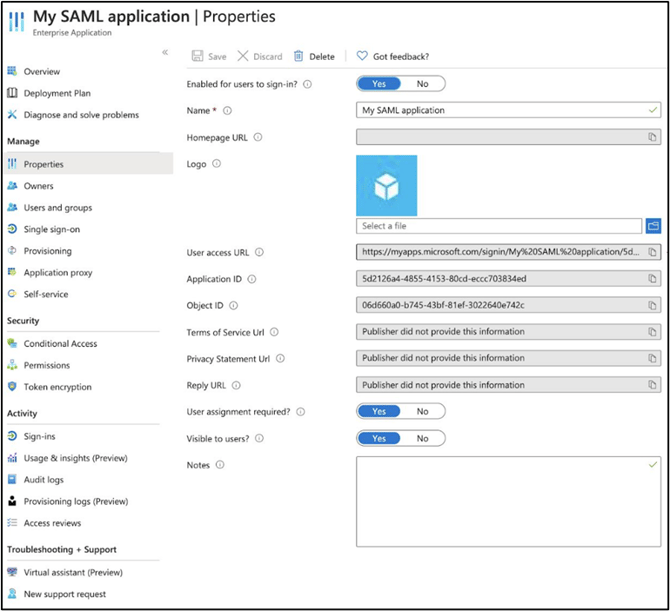Set Visible to users to No
Image resolution: width=670 pixels, height=611 pixels.
click(422, 438)
